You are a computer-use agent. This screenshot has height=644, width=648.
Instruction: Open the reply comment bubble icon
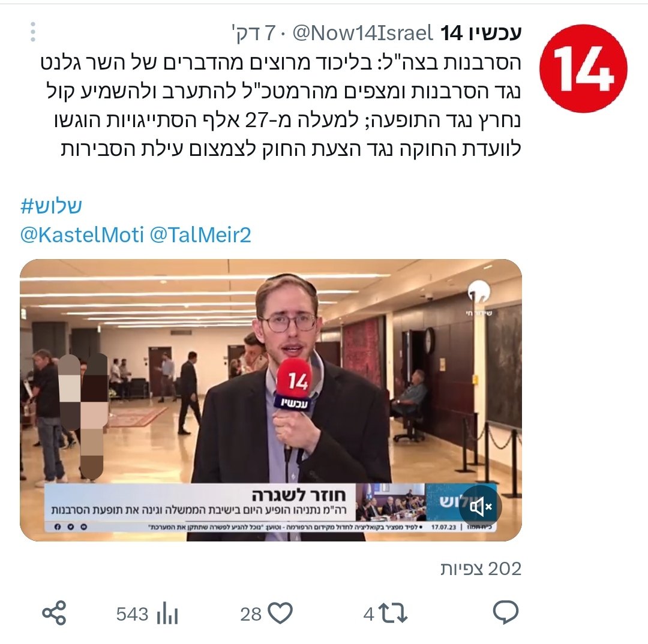tap(505, 613)
